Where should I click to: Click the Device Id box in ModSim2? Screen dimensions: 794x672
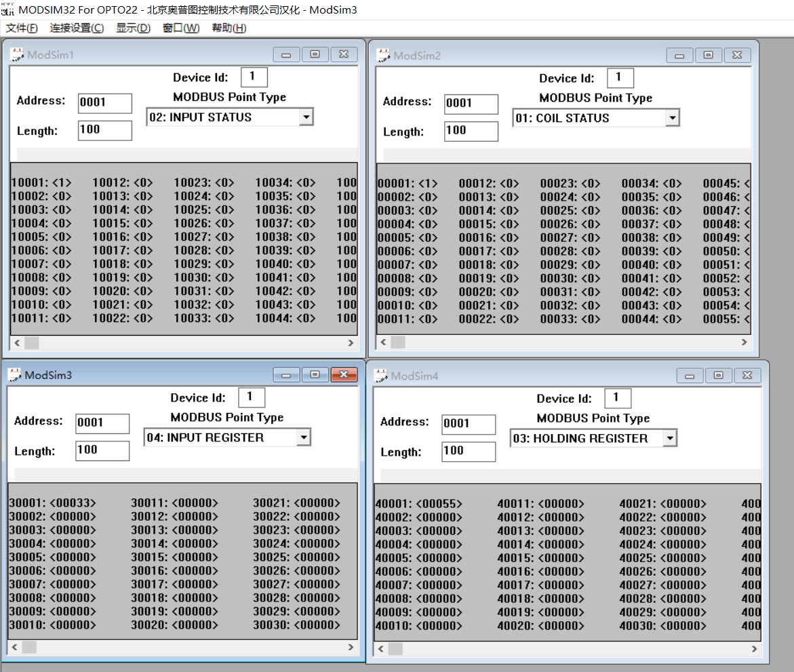click(620, 77)
